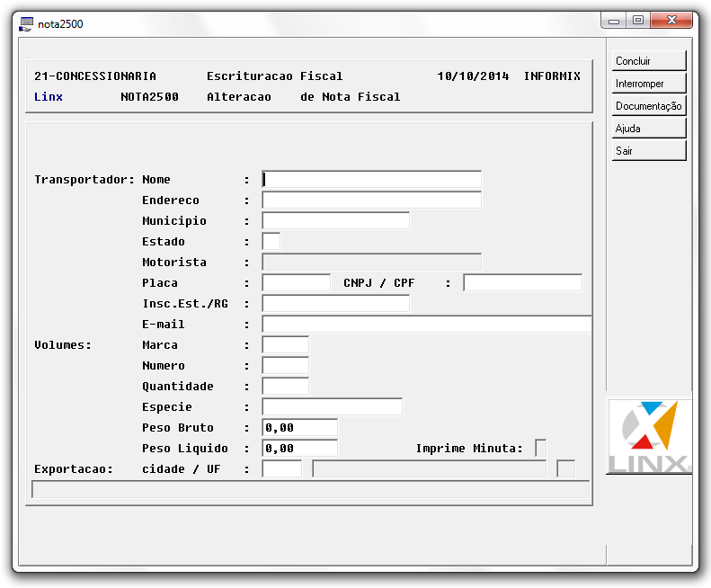Click the Peso Liquido field
The width and height of the screenshot is (711, 588).
tap(299, 449)
